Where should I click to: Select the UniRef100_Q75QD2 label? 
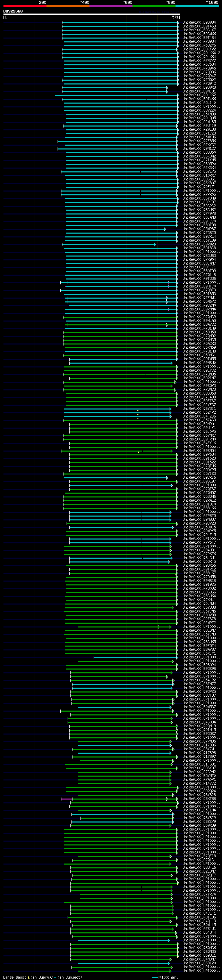click(199, 80)
